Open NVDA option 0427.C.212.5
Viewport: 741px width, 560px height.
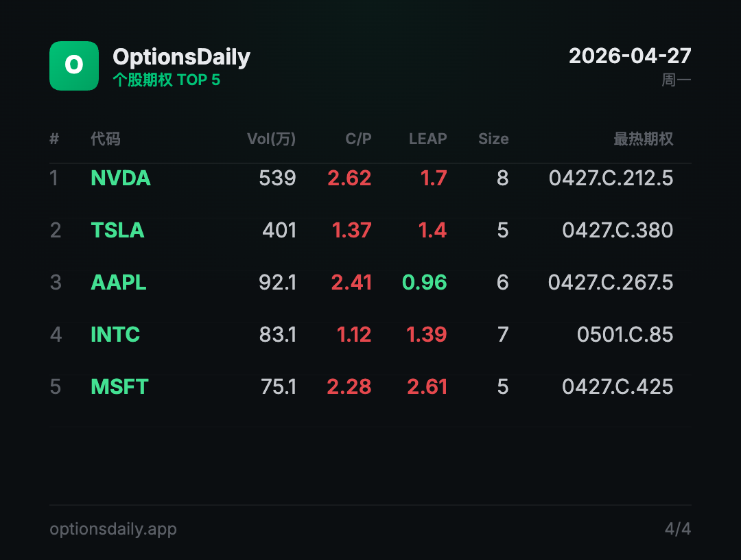611,178
